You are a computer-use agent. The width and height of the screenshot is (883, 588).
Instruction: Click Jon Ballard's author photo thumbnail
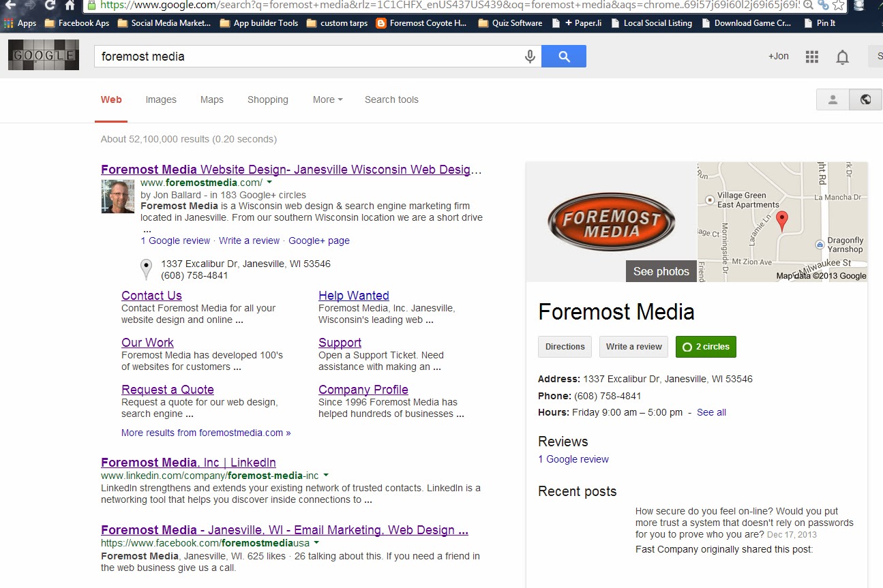coord(118,196)
